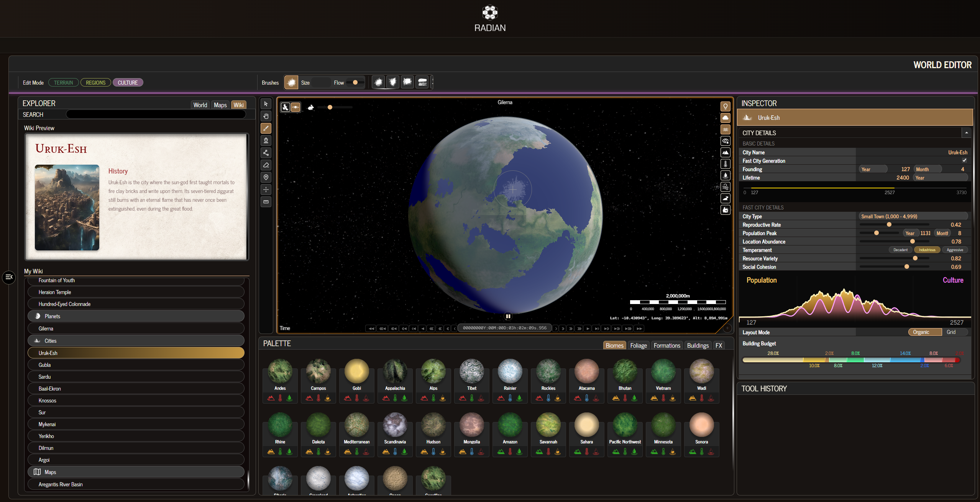Set Layout Mode to Organic

coord(925,332)
